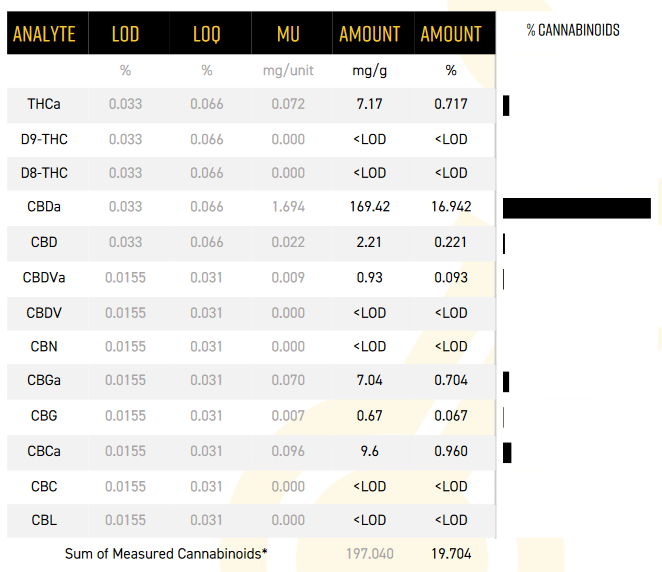
Task: Click the CBN analyte label
Action: coord(44,347)
